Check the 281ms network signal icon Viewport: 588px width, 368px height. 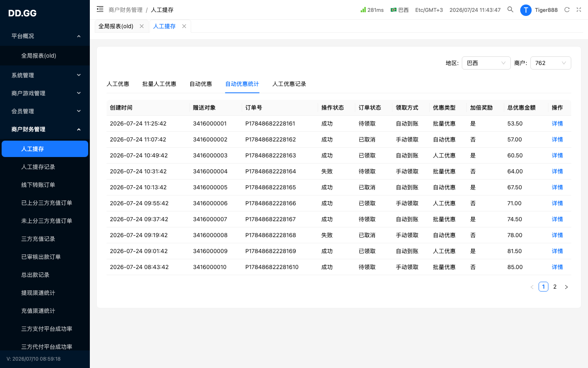point(363,9)
